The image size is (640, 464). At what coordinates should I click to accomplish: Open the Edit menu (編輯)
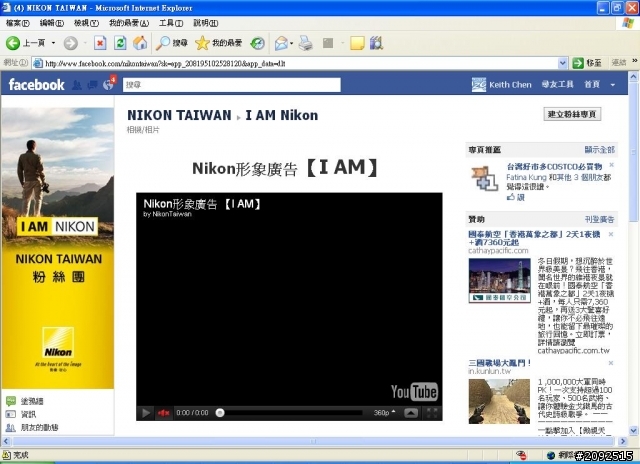tap(51, 23)
